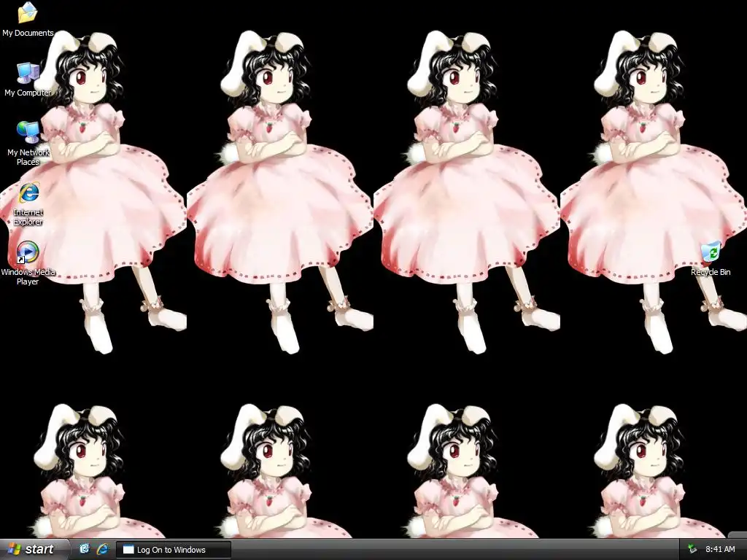The image size is (747, 560).
Task: Click the My Network Places label text
Action: (x=28, y=157)
